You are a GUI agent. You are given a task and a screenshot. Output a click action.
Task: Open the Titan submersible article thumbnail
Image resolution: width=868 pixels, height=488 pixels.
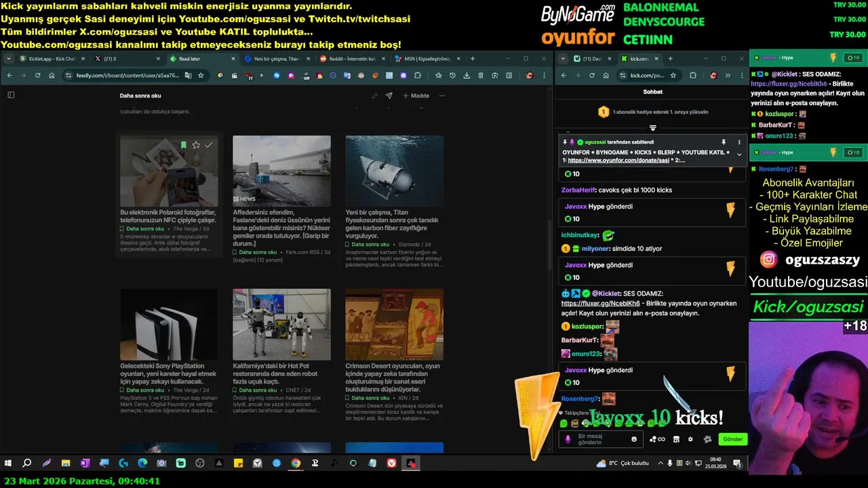[x=394, y=171]
